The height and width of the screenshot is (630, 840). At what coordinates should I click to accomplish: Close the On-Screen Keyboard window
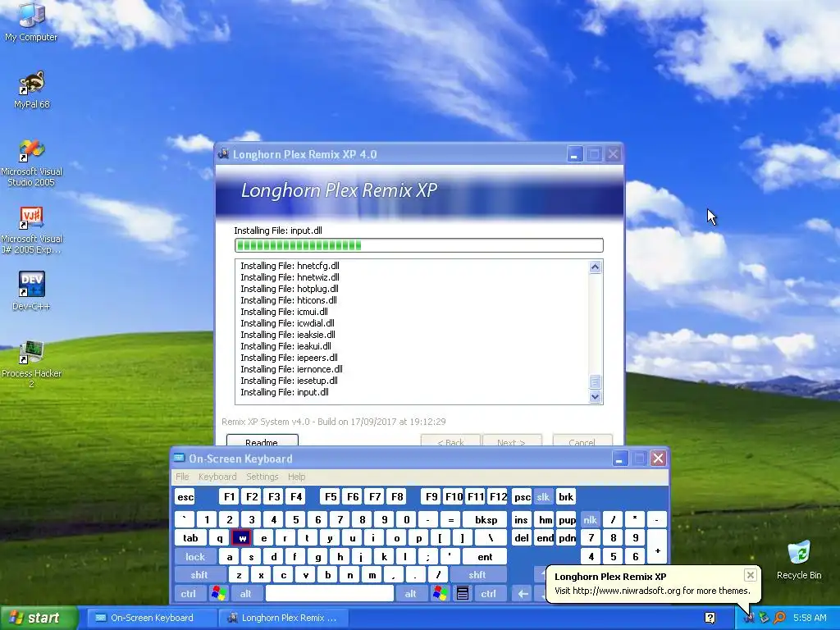click(659, 459)
